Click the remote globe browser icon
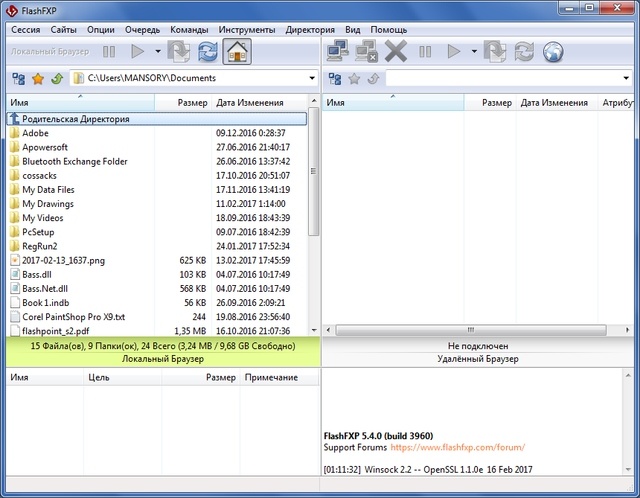 553,51
